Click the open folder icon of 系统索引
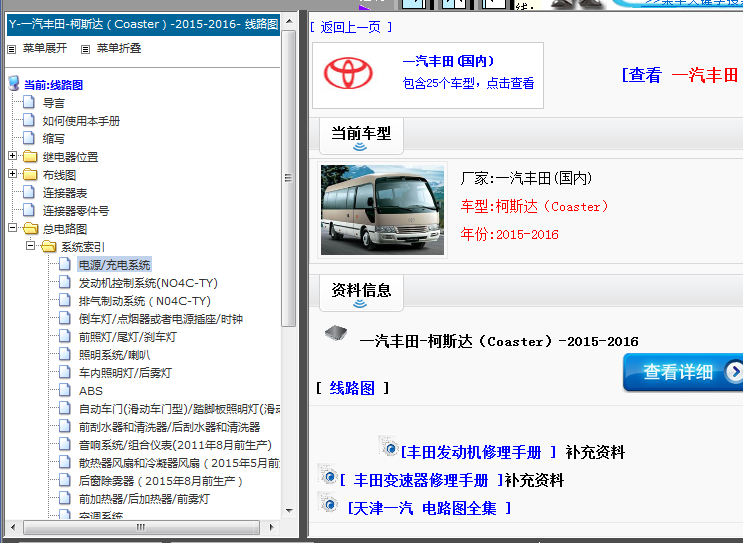 click(49, 246)
